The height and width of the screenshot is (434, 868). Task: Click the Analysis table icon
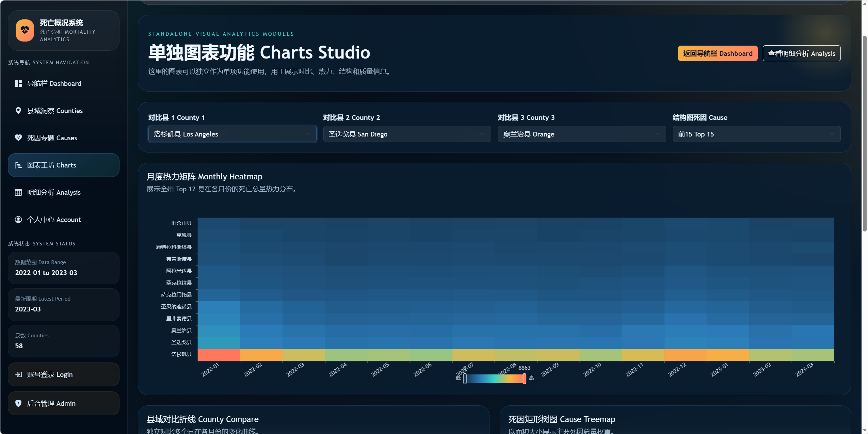click(x=18, y=192)
